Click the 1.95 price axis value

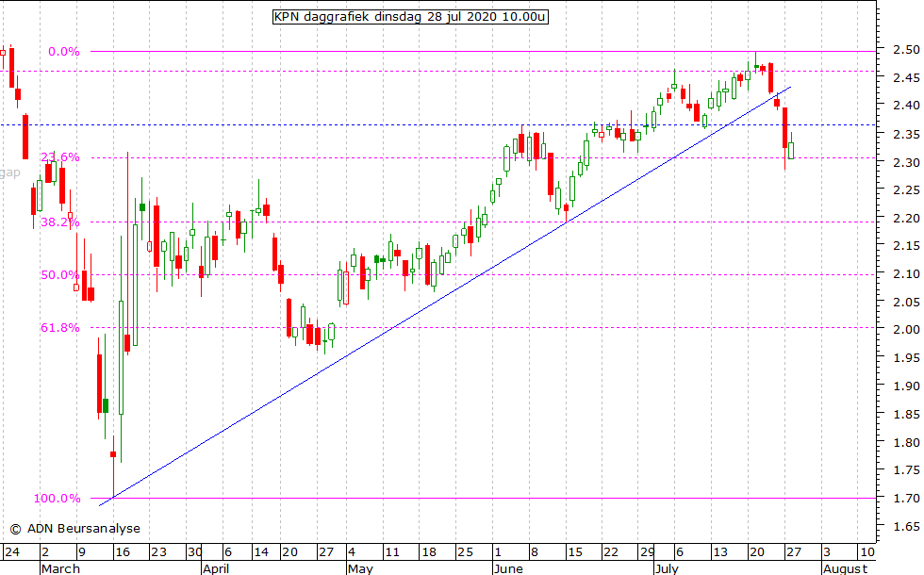[906, 357]
